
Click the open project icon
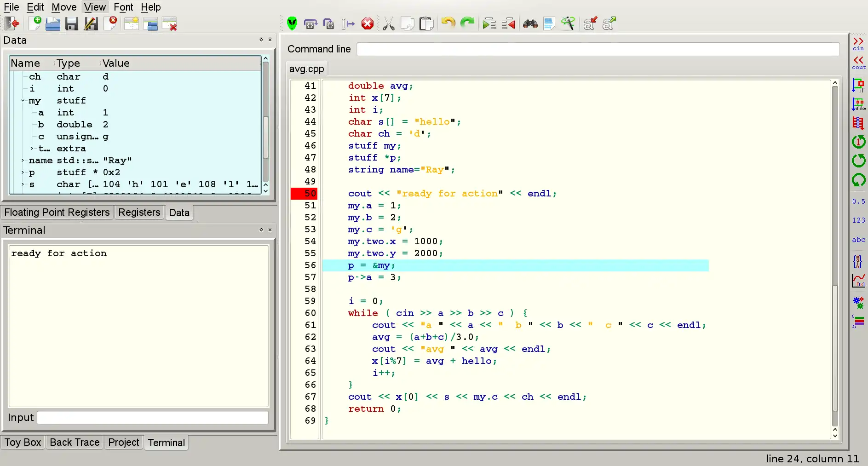(x=150, y=23)
